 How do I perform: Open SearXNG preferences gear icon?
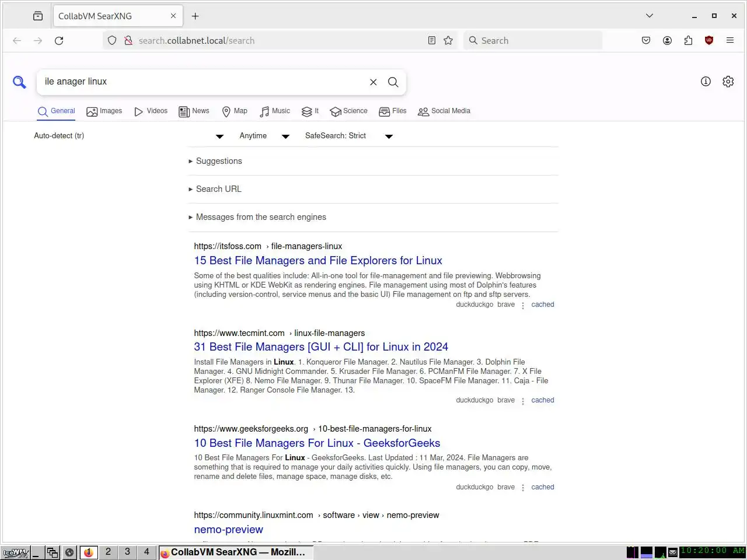tap(728, 82)
